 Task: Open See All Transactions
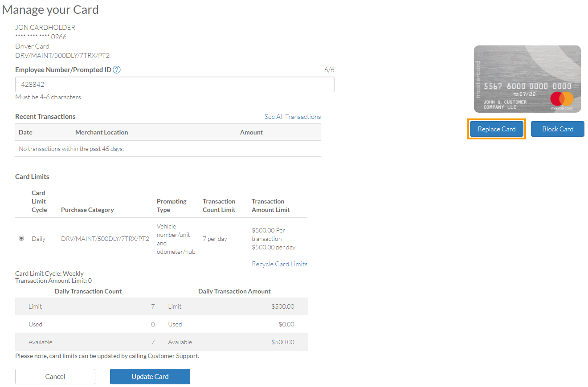[292, 116]
